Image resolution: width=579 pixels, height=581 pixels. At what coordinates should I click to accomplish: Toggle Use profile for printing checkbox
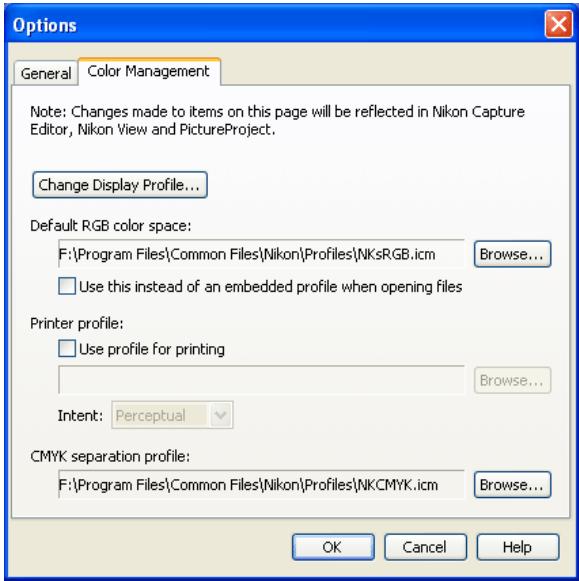[x=67, y=349]
